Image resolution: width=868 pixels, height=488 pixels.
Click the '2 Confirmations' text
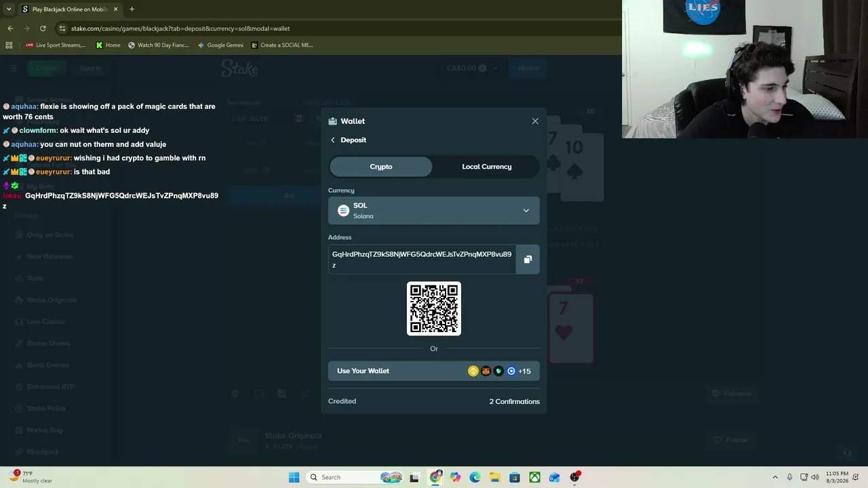(x=515, y=401)
